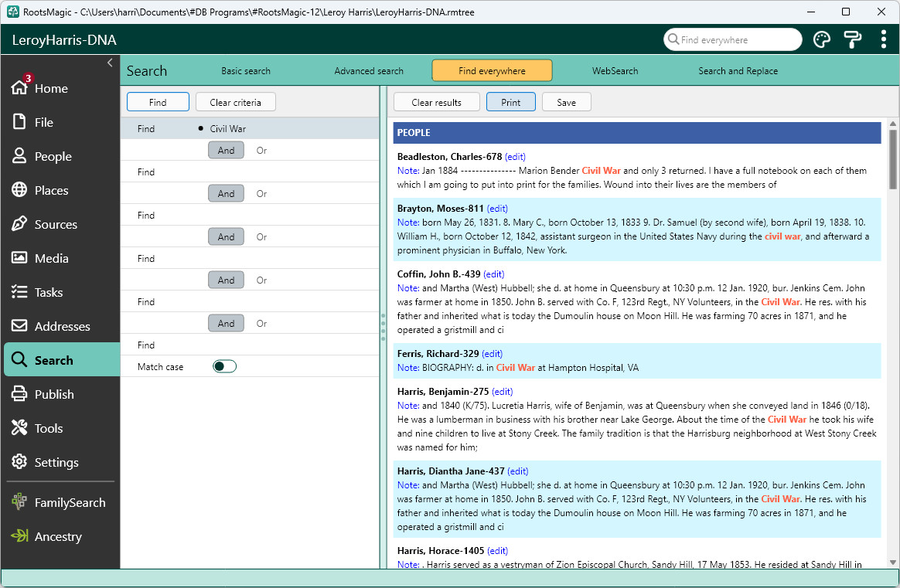Open the WebSearch tab
Image resolution: width=900 pixels, height=588 pixels.
pyautogui.click(x=615, y=71)
